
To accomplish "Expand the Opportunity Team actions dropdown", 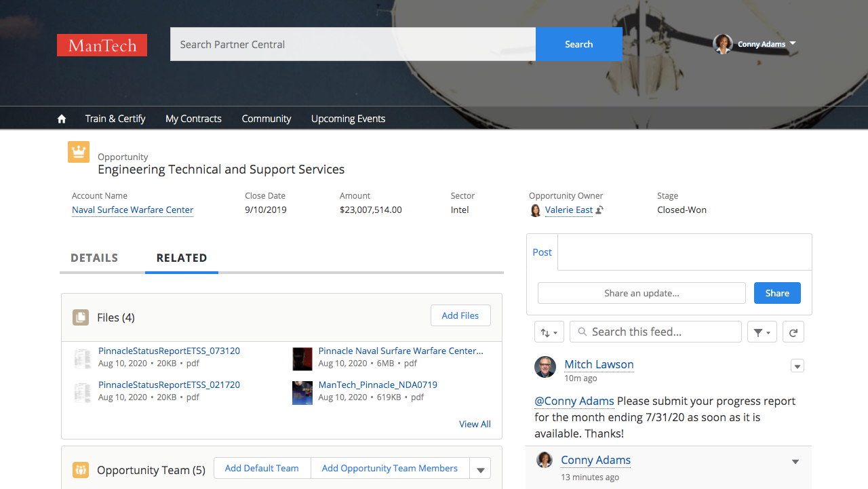I will (480, 468).
